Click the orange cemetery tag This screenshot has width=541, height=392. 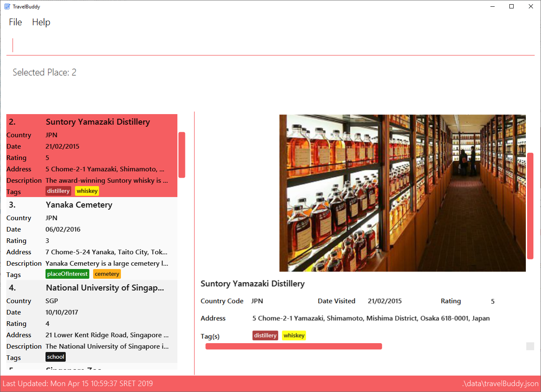(x=107, y=274)
